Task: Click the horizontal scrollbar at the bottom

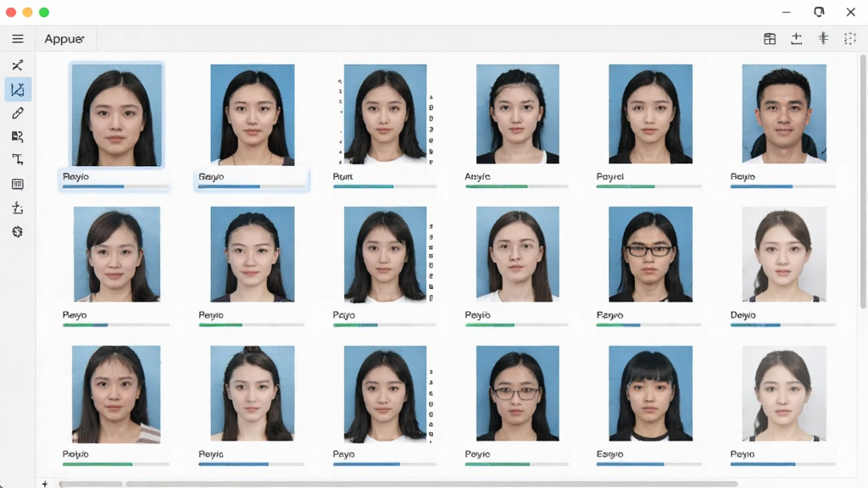Action: coord(431,484)
